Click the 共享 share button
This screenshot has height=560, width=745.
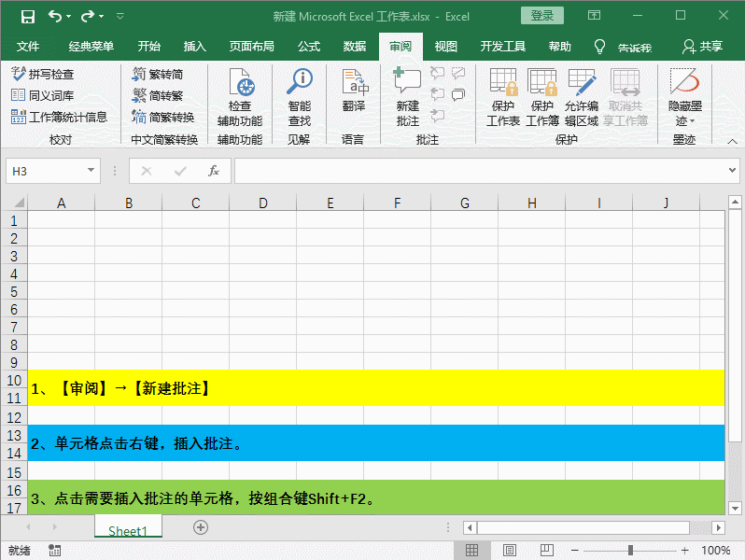pos(702,47)
